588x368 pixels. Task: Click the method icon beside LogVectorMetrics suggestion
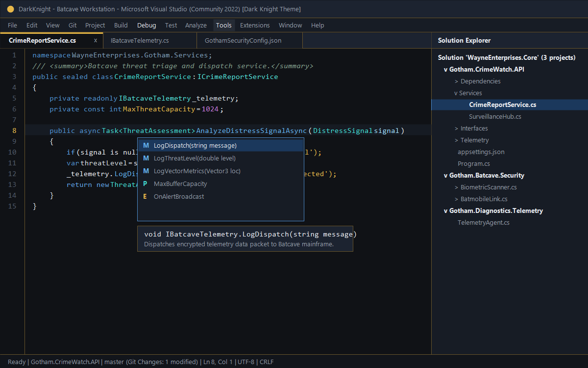(146, 171)
